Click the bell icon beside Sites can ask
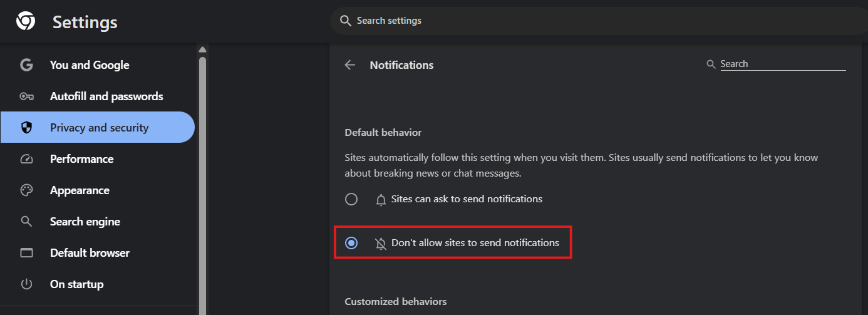Screen dimensions: 868x315 381,200
